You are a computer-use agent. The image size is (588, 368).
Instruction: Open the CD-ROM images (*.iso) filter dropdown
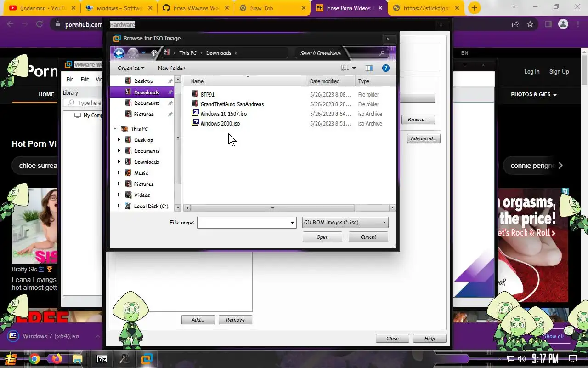coord(345,223)
